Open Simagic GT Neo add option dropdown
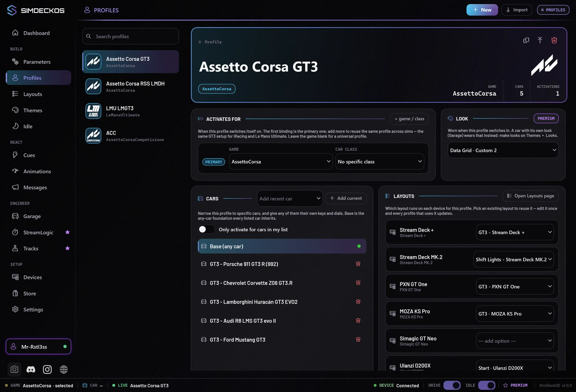The height and width of the screenshot is (392, 576). point(515,341)
